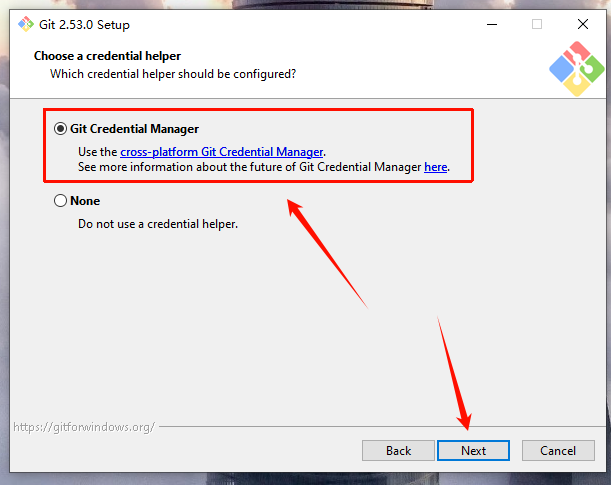
Task: Click the Git icon in the title bar
Action: [x=25, y=24]
